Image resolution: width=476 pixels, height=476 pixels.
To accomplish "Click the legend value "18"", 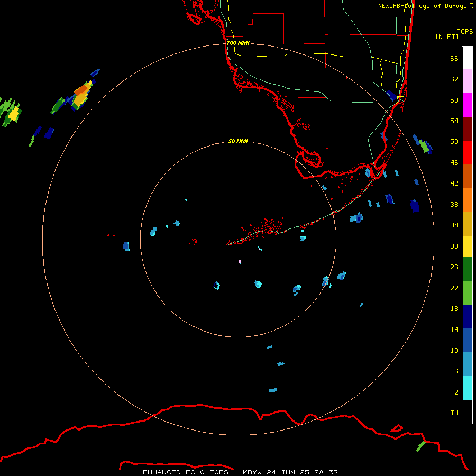I will [454, 308].
